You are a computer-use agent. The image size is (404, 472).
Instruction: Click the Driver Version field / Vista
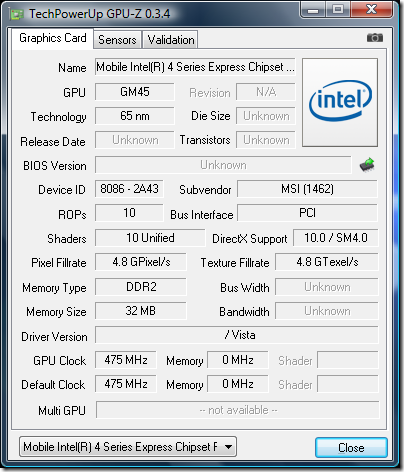click(237, 335)
